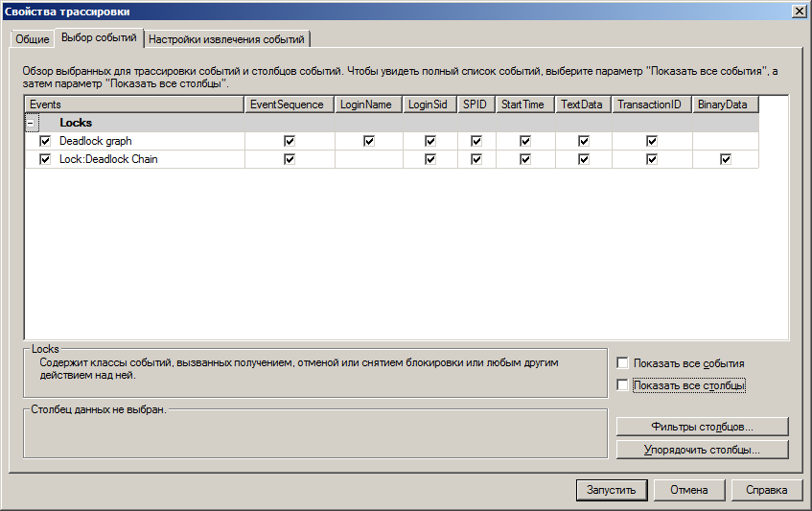Image resolution: width=812 pixels, height=511 pixels.
Task: Open "Настройки извлечения событий" tab
Action: click(227, 39)
